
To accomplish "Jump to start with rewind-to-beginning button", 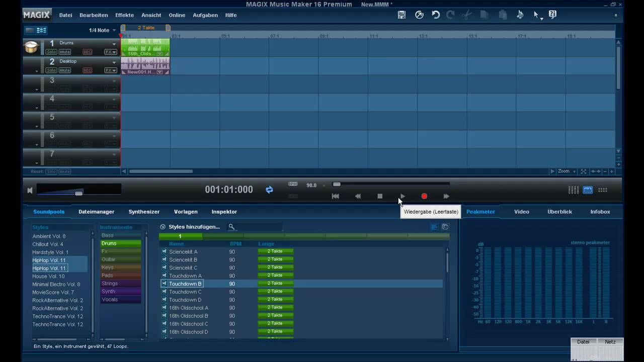I will click(x=336, y=196).
